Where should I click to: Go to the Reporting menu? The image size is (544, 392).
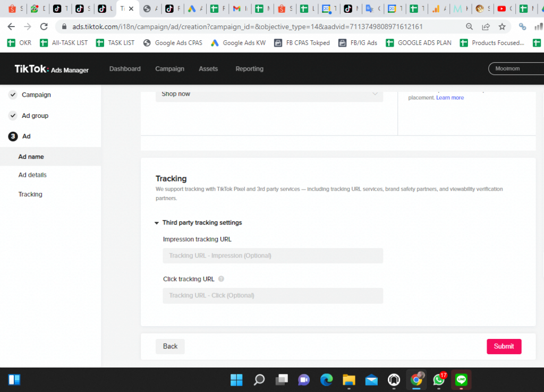[x=249, y=69]
